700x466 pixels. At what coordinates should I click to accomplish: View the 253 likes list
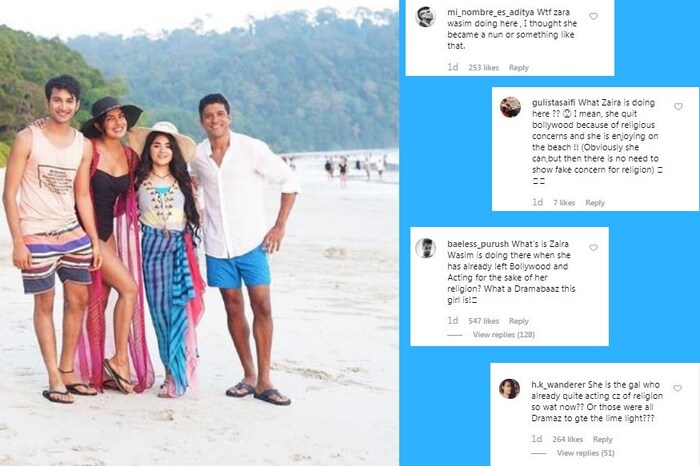click(x=484, y=68)
